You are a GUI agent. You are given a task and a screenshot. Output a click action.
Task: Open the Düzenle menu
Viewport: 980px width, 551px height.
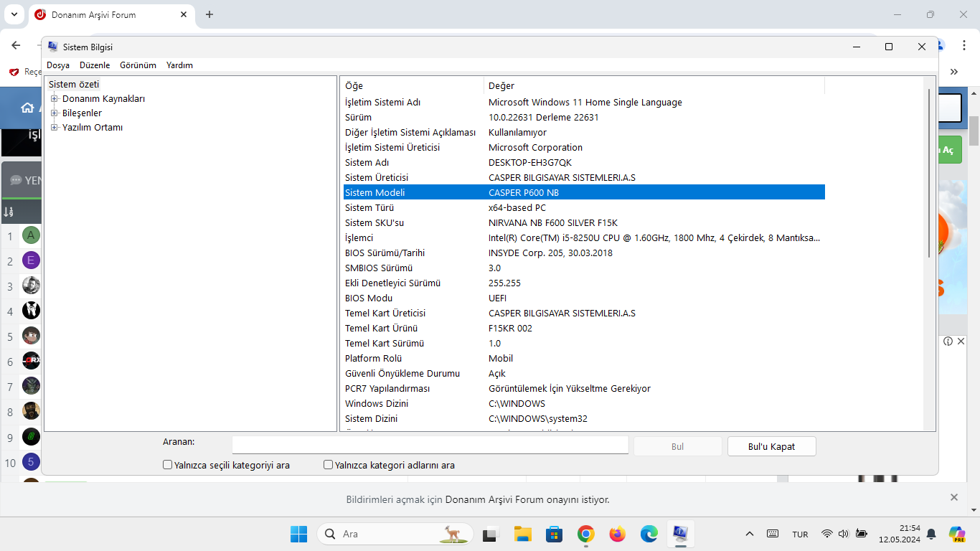click(95, 65)
